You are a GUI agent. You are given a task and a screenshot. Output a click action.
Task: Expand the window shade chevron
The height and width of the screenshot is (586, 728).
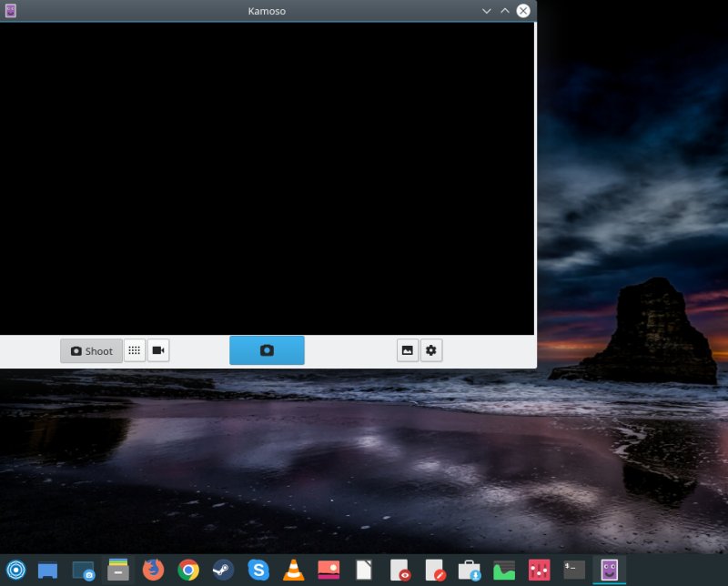pyautogui.click(x=486, y=11)
